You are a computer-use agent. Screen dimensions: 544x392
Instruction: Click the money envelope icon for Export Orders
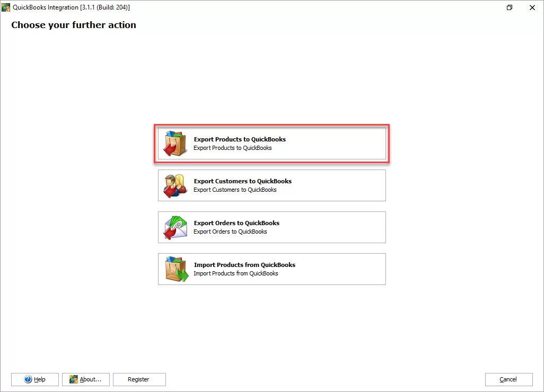pyautogui.click(x=175, y=227)
